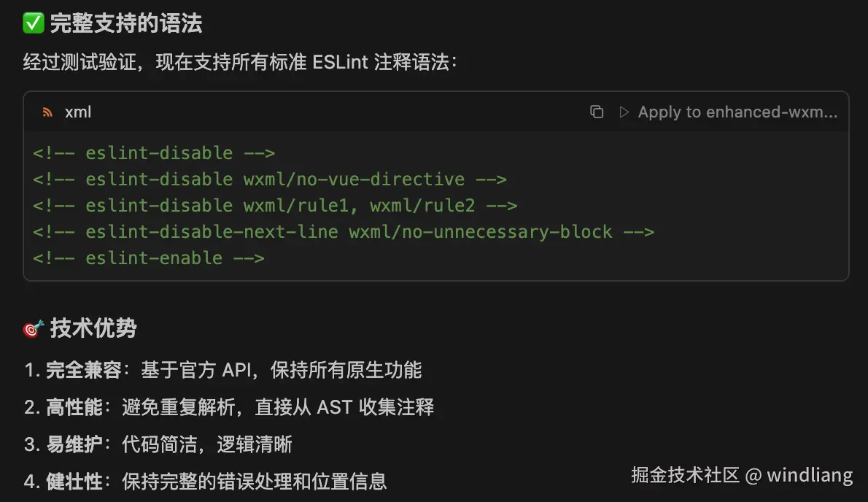This screenshot has width=868, height=502.
Task: Click the paragraph mentioning ESLint 注释语法
Action: [241, 62]
